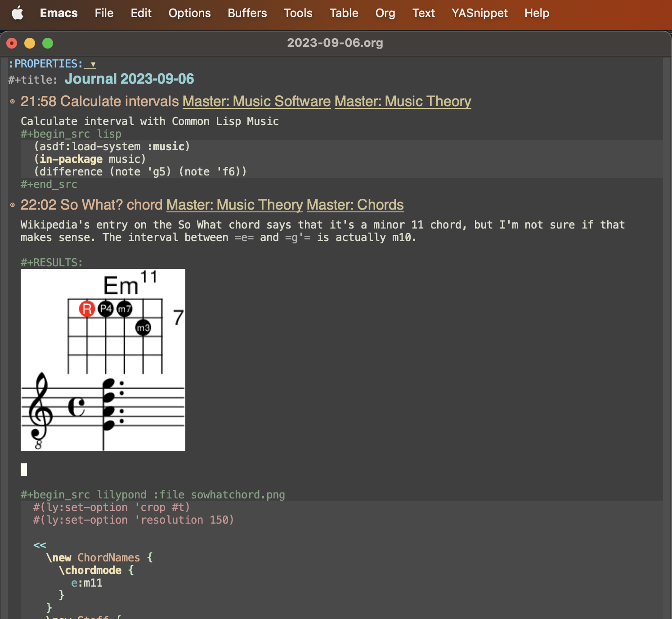Click the e:m11 chord line

click(87, 583)
